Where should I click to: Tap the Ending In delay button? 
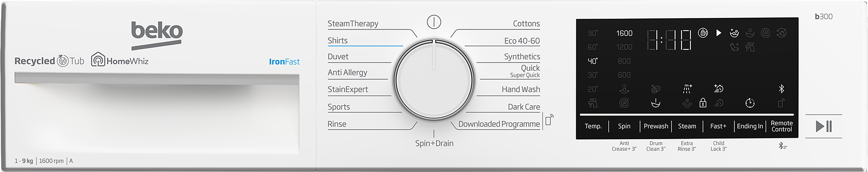tap(750, 126)
